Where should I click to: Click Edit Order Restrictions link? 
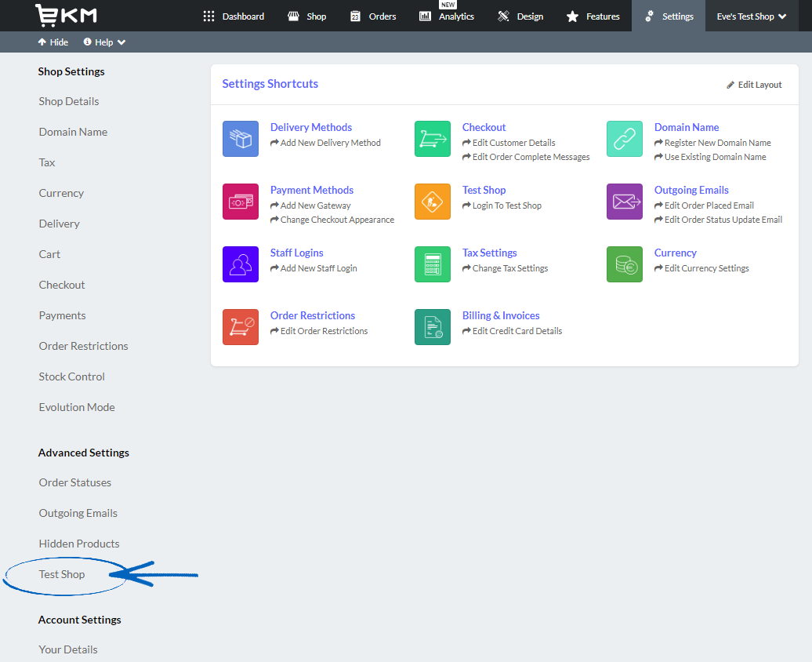319,331
